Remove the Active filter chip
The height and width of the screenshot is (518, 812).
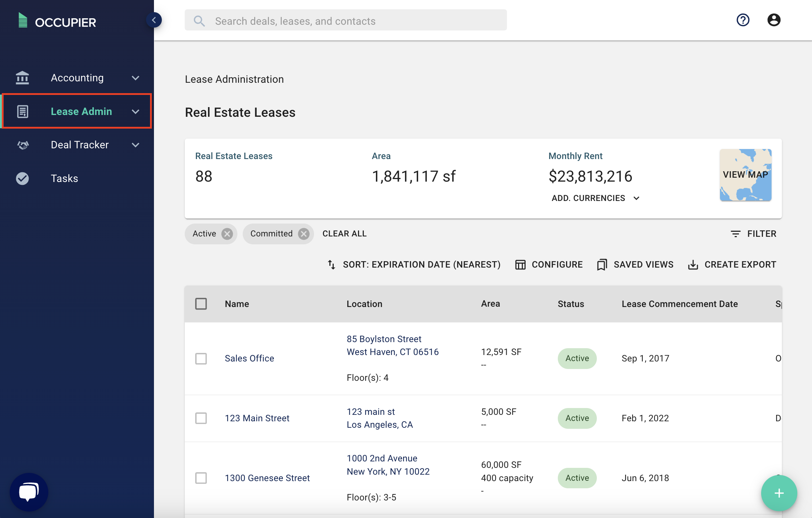(227, 234)
